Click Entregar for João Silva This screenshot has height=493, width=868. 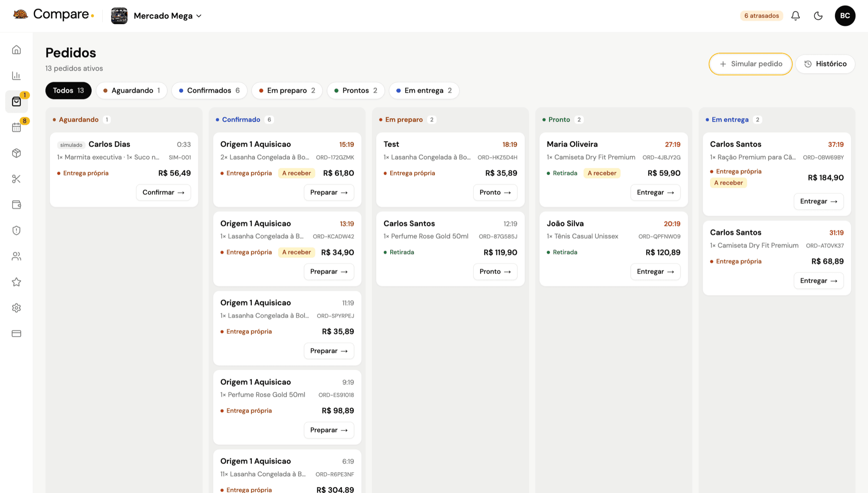pyautogui.click(x=655, y=272)
